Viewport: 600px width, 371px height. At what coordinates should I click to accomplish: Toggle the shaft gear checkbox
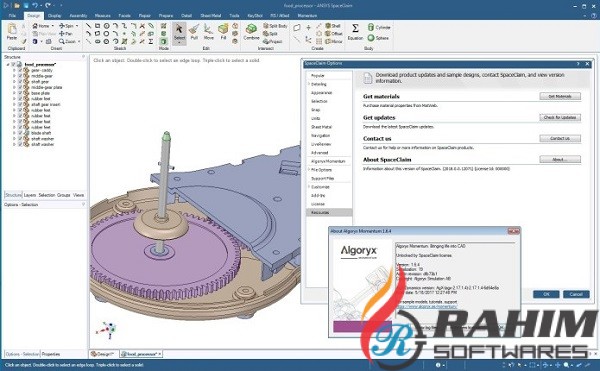[20, 81]
